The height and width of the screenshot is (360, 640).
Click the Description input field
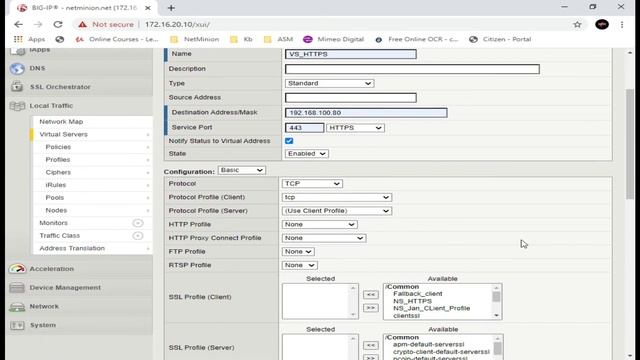(412, 69)
